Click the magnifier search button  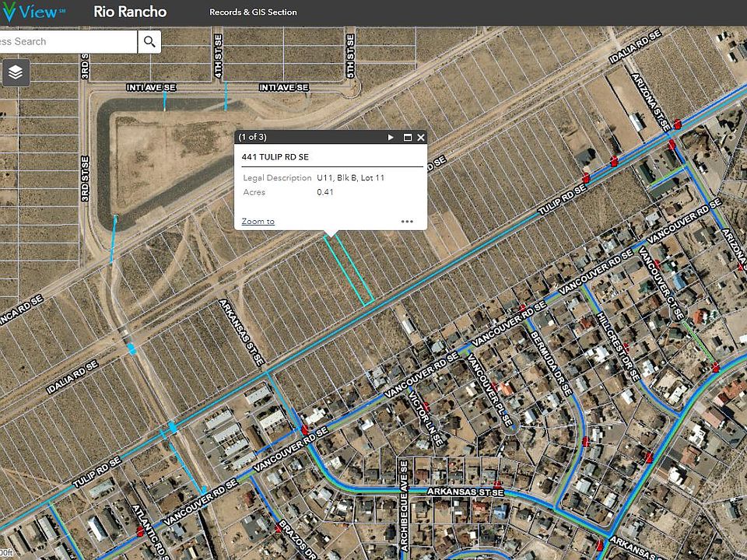tap(149, 42)
